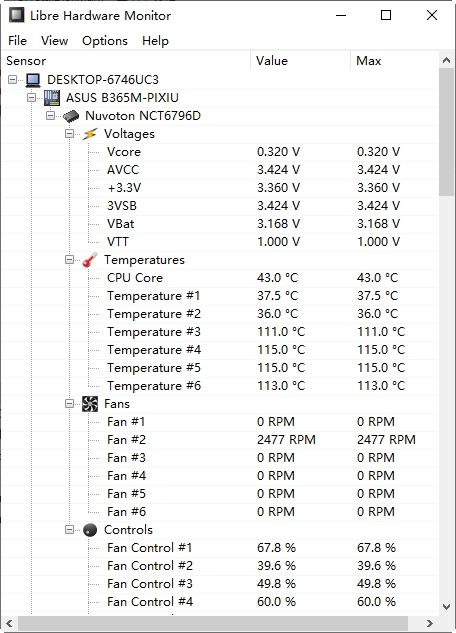Select the Fan #4 row
The image size is (456, 633).
click(221, 476)
